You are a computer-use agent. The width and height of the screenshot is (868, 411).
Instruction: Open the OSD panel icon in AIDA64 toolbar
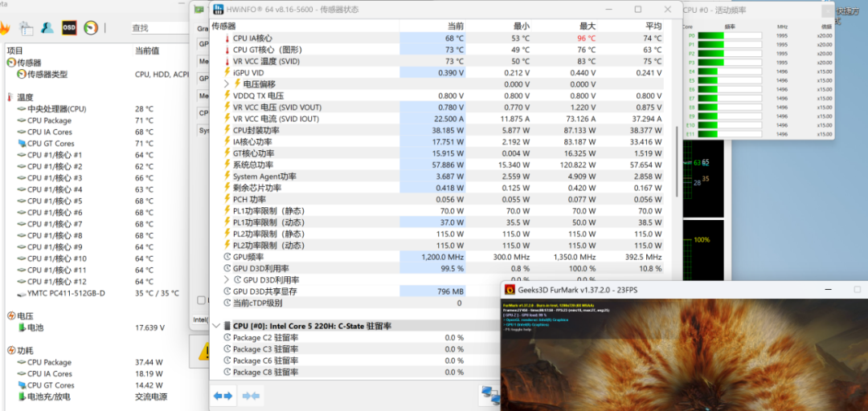point(69,27)
